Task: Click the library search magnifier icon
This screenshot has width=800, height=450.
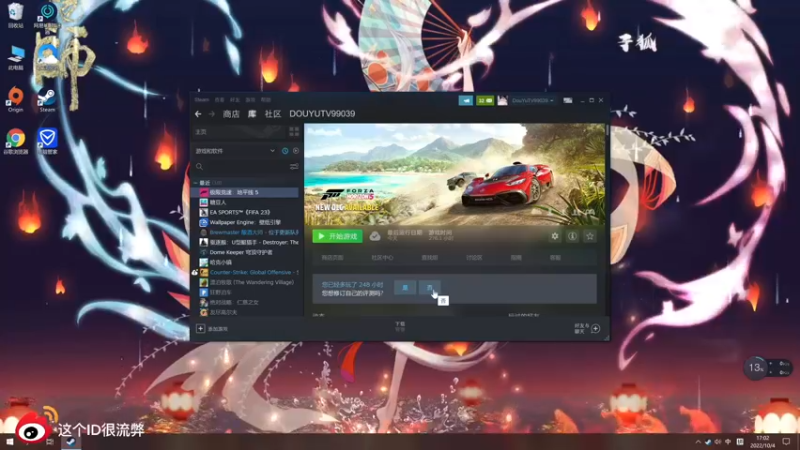Action: click(199, 166)
